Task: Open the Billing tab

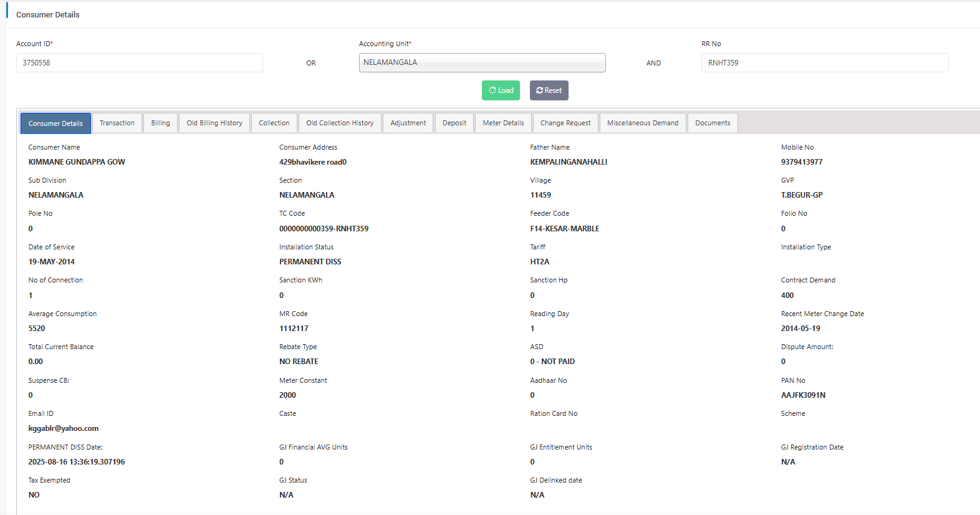Action: tap(160, 123)
